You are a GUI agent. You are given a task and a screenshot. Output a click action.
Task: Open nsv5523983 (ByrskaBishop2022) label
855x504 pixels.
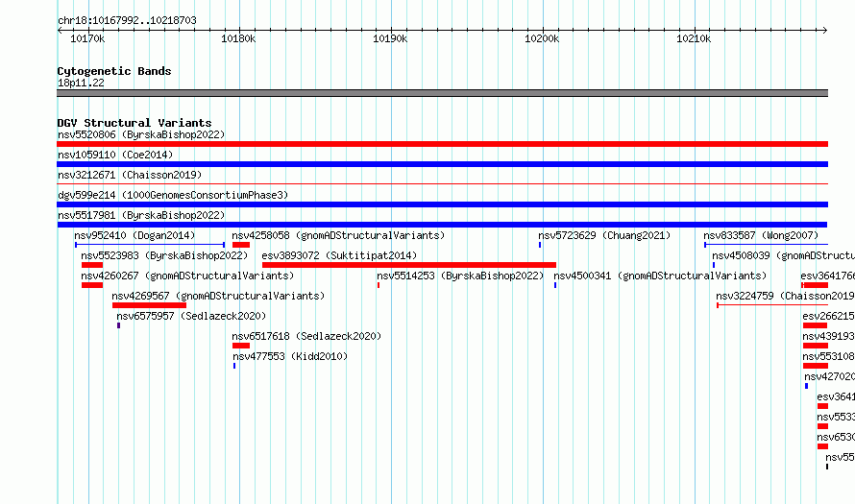point(164,255)
